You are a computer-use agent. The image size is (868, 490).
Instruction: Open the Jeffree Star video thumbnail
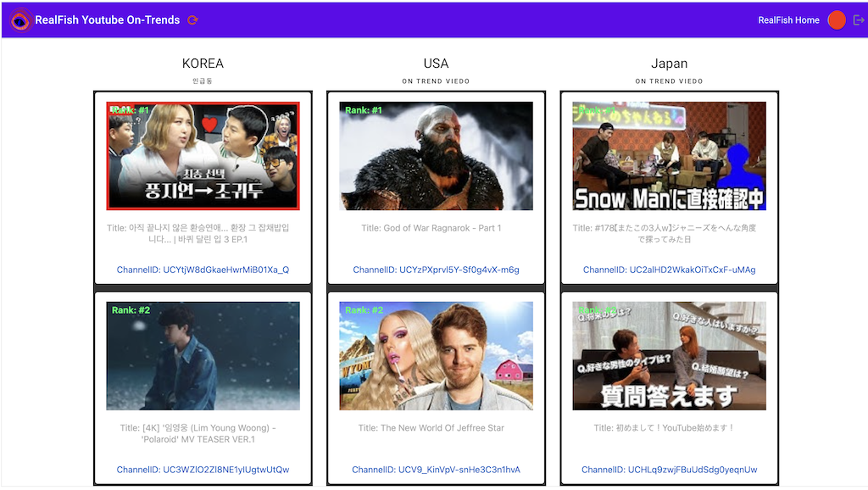coord(437,356)
